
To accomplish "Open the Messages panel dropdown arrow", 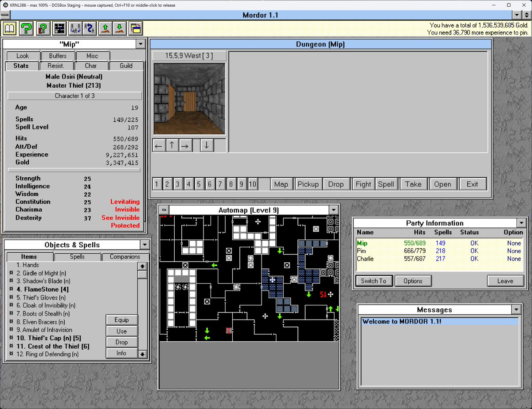I will (516, 310).
